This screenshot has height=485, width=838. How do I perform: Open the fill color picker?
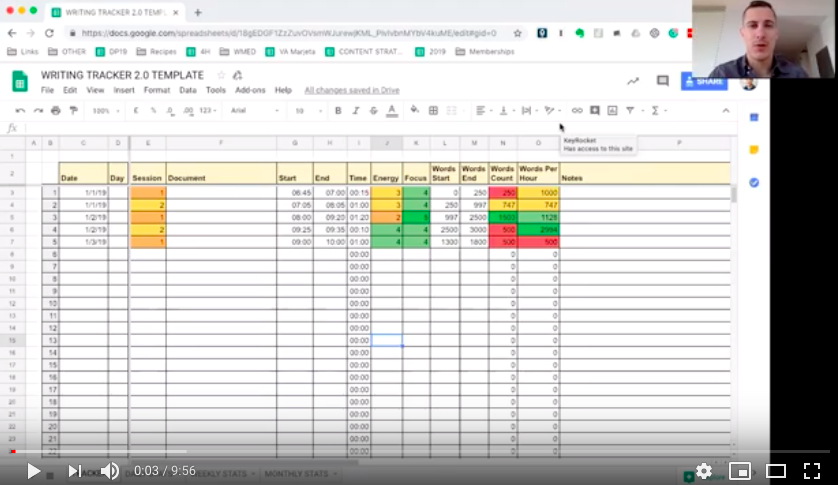tap(414, 110)
